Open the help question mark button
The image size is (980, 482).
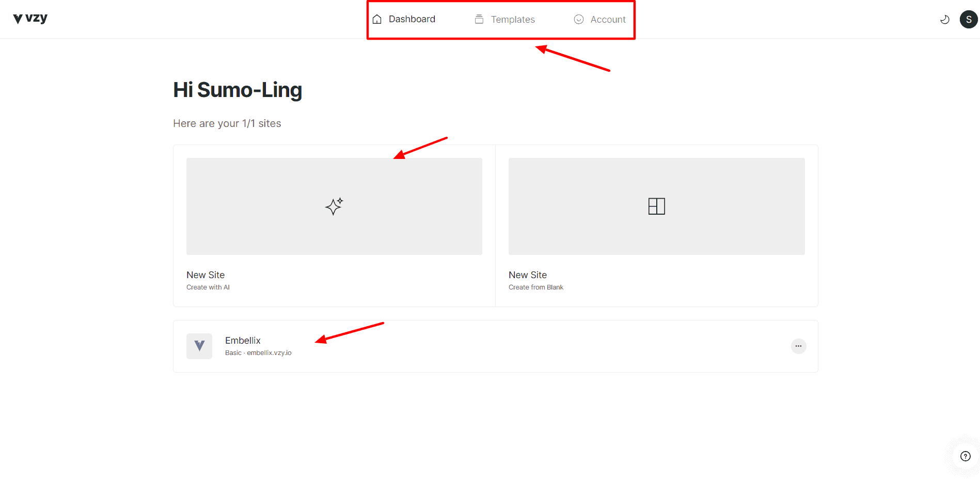pyautogui.click(x=965, y=456)
